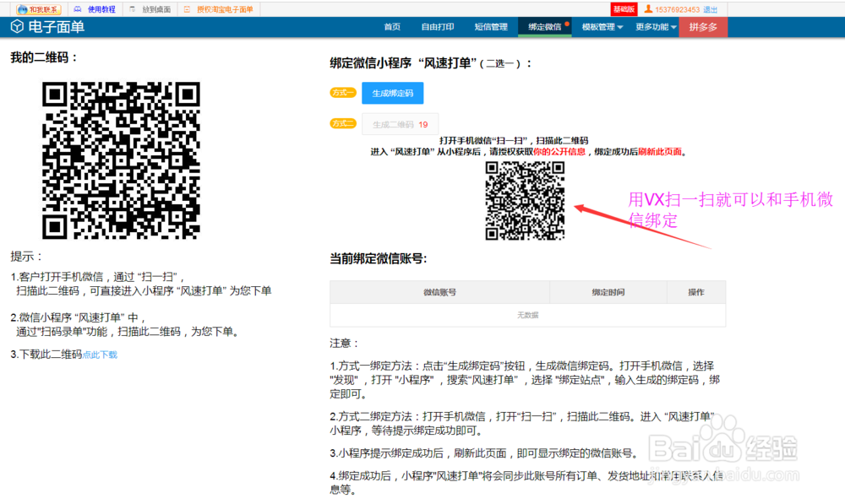Screen dimensions: 845x504
Task: Click the 当前绑定微信账号 heading
Action: click(379, 258)
